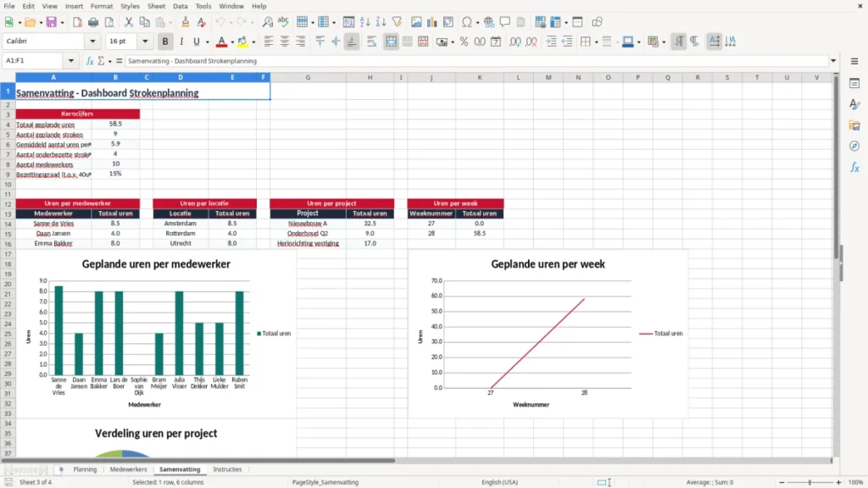Expand the Font Name dropdown
Screen dimensions: 868x488
tap(92, 41)
